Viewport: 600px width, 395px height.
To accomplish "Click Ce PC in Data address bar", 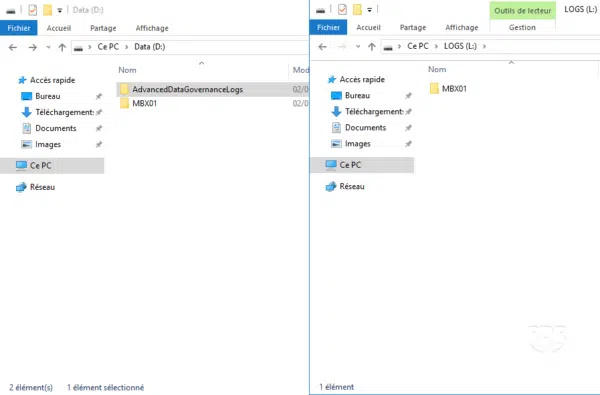I will point(108,47).
